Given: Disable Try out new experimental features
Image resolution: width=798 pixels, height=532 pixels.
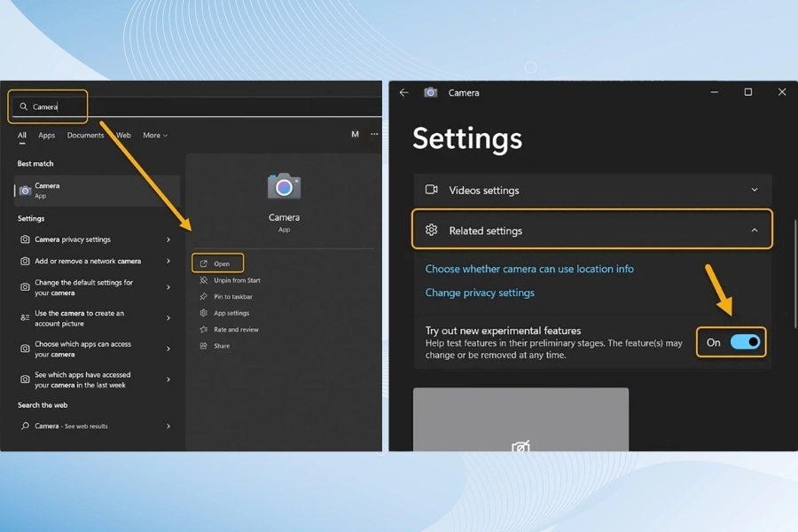Looking at the screenshot, I should click(743, 342).
